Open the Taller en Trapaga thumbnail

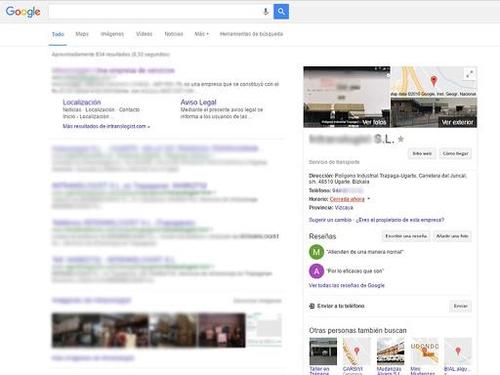323,351
